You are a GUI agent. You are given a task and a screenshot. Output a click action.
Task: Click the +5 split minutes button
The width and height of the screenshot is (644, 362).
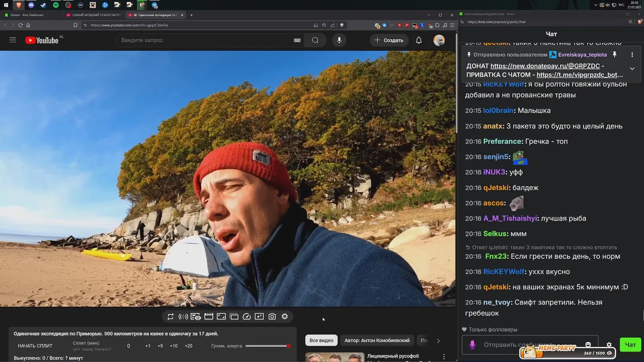160,346
